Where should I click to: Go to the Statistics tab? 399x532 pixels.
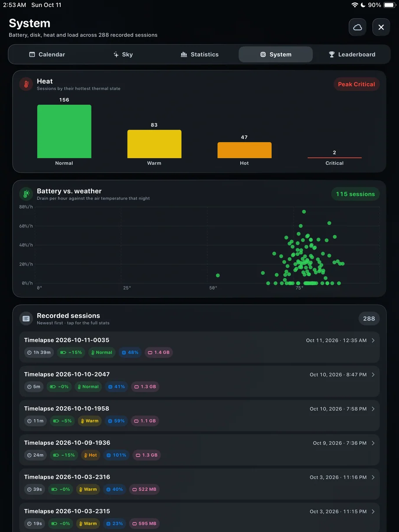[x=199, y=55]
